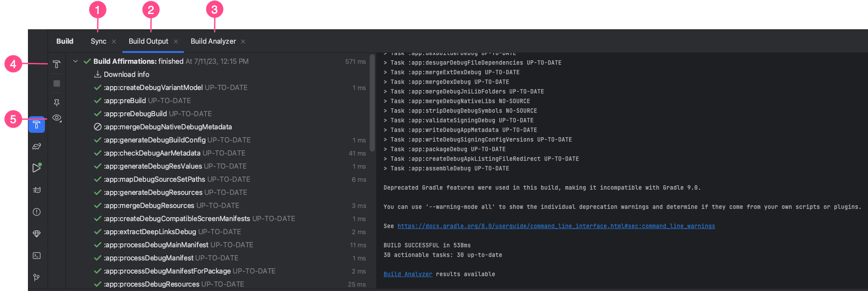
Task: Open the Gradle elephant tool window
Action: coord(37,146)
